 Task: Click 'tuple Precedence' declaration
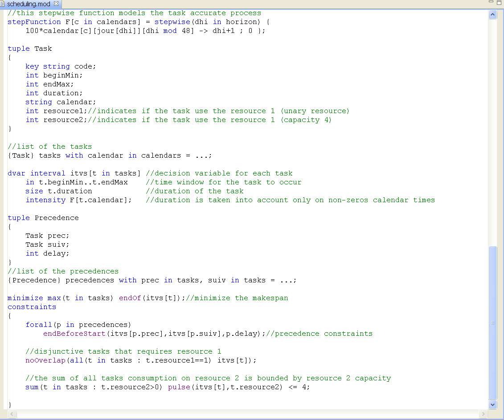point(43,218)
